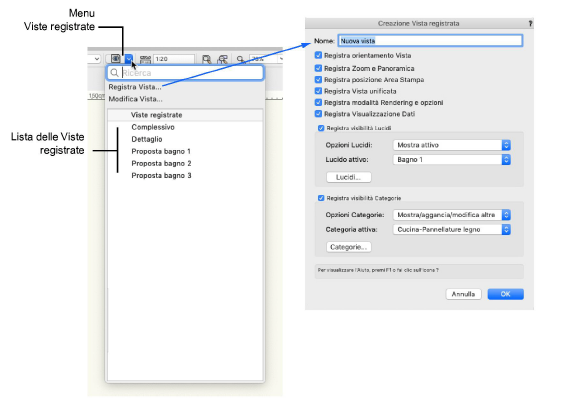
Task: Click the layer scale icon beside 1:20
Action: (145, 59)
